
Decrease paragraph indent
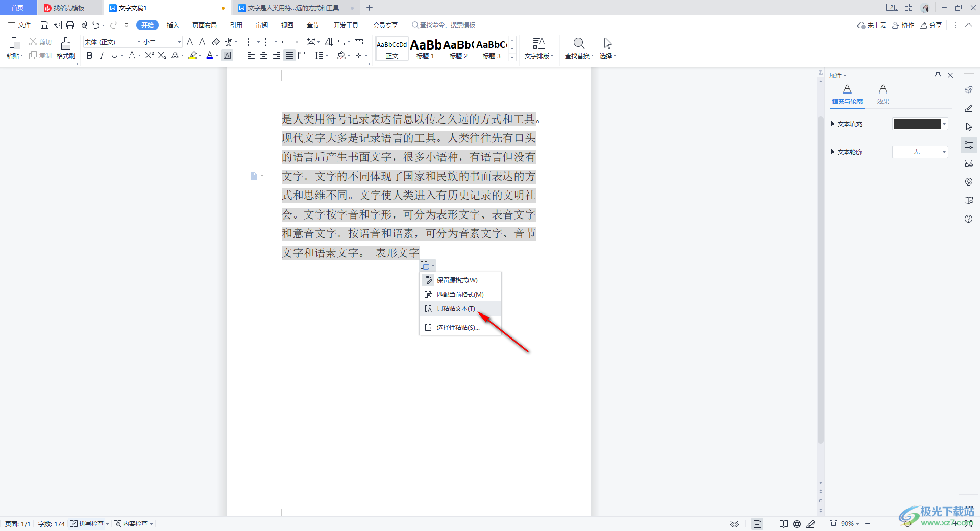click(286, 42)
